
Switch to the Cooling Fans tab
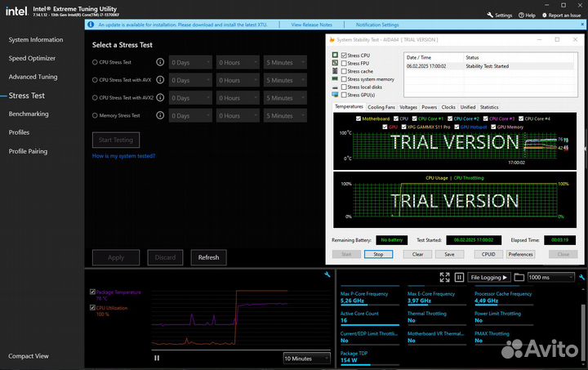[x=381, y=107]
